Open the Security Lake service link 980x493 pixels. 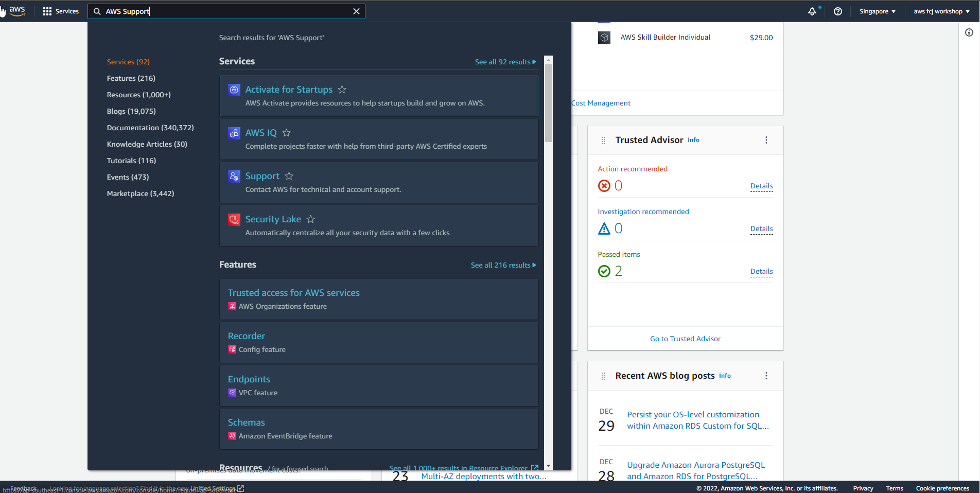[x=273, y=219]
